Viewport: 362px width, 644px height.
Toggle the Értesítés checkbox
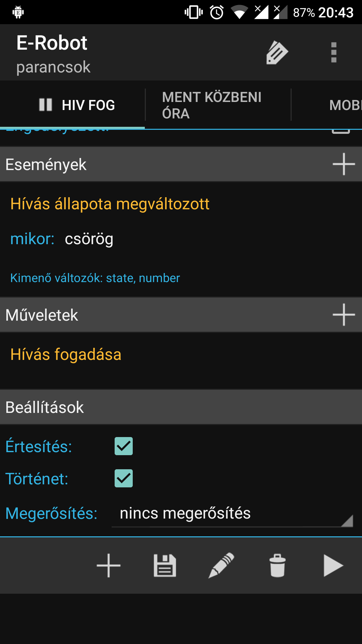click(x=124, y=446)
